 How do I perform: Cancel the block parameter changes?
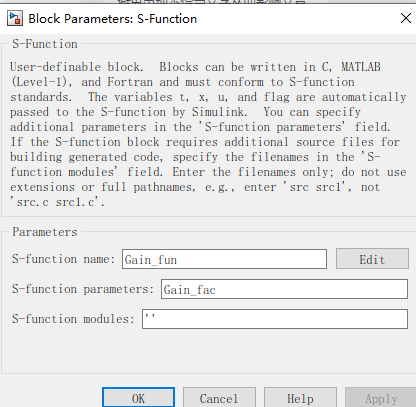pos(219,398)
